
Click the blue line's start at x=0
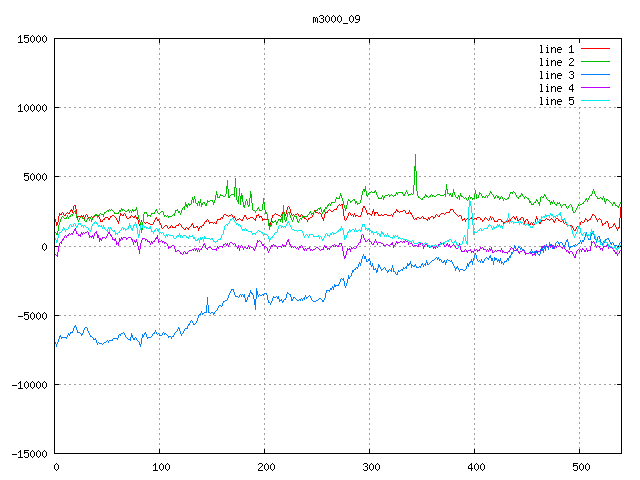pyautogui.click(x=56, y=345)
